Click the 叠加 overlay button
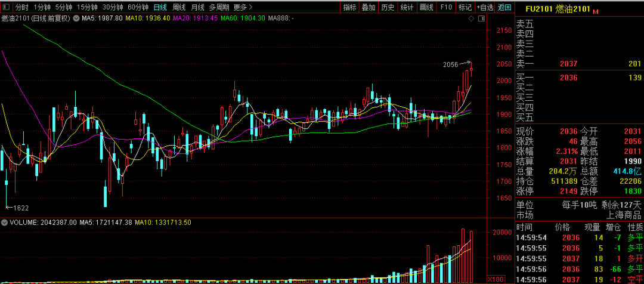The height and width of the screenshot is (284, 644). pyautogui.click(x=369, y=7)
